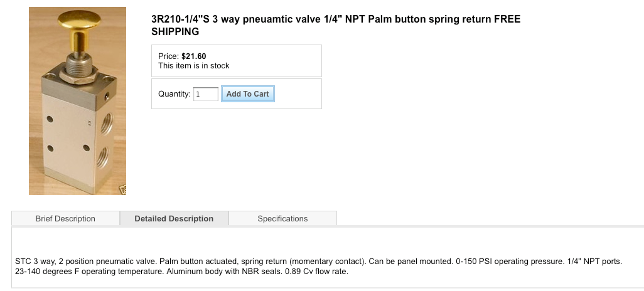644x291 pixels.
Task: Click the "0-150 PSI operating pressure" text
Action: click(x=507, y=261)
